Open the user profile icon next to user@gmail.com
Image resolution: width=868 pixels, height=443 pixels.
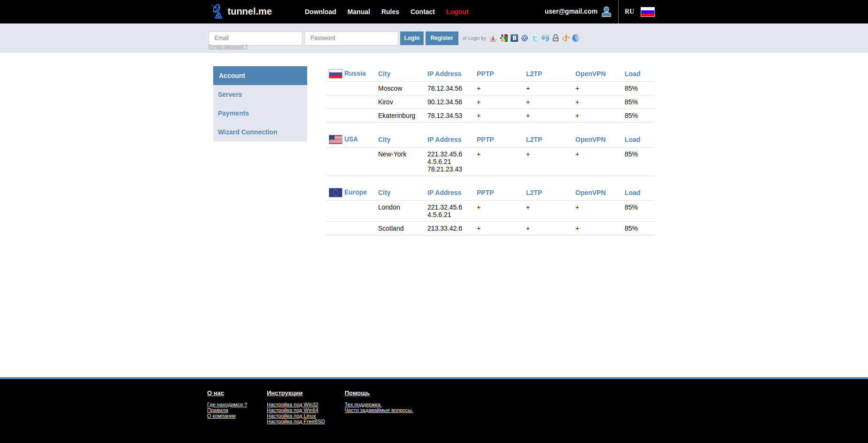pos(606,12)
